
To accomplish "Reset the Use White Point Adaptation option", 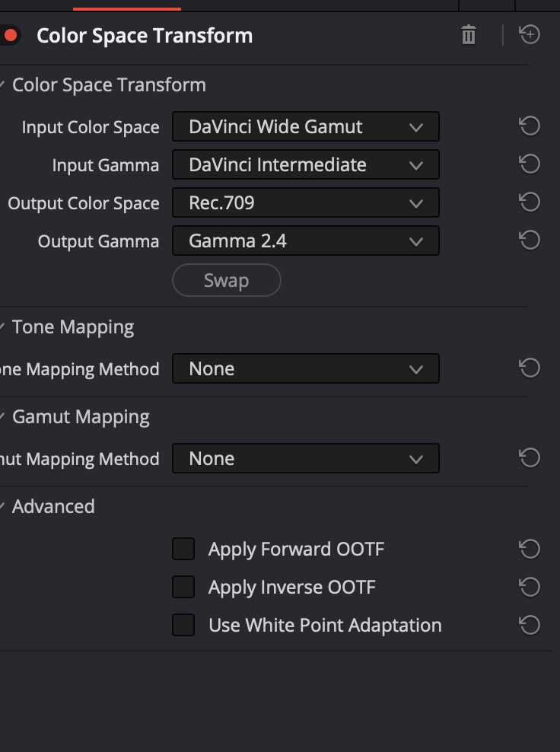I will (530, 625).
